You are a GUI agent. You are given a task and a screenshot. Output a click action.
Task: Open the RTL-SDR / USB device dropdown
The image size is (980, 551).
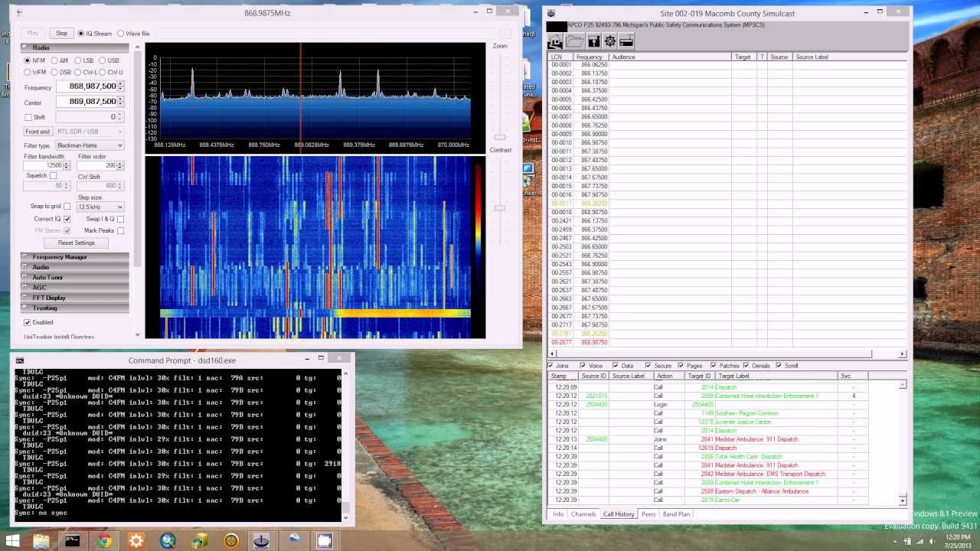tap(88, 132)
